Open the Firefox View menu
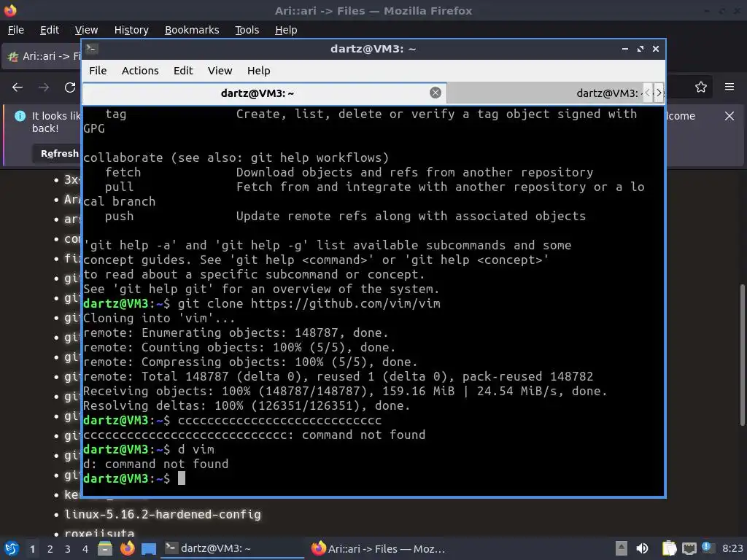 [86, 30]
